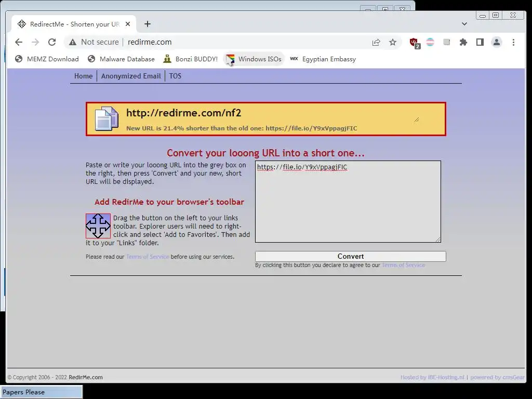Go back using the browser back arrow

click(x=19, y=42)
